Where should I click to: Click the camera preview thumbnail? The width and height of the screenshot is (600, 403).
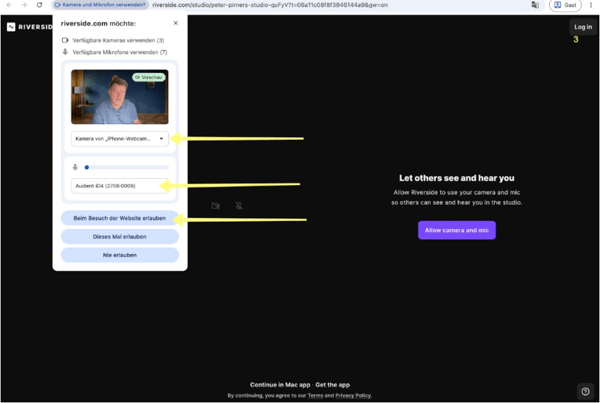tap(120, 97)
